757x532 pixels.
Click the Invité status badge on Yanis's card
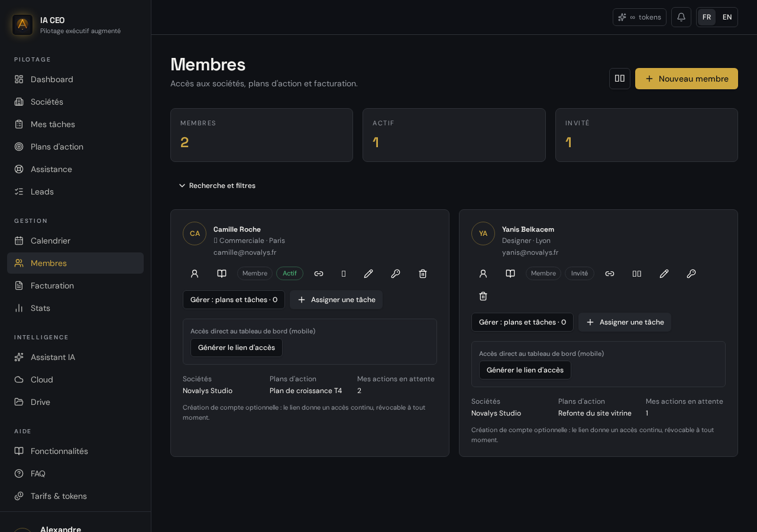point(580,274)
